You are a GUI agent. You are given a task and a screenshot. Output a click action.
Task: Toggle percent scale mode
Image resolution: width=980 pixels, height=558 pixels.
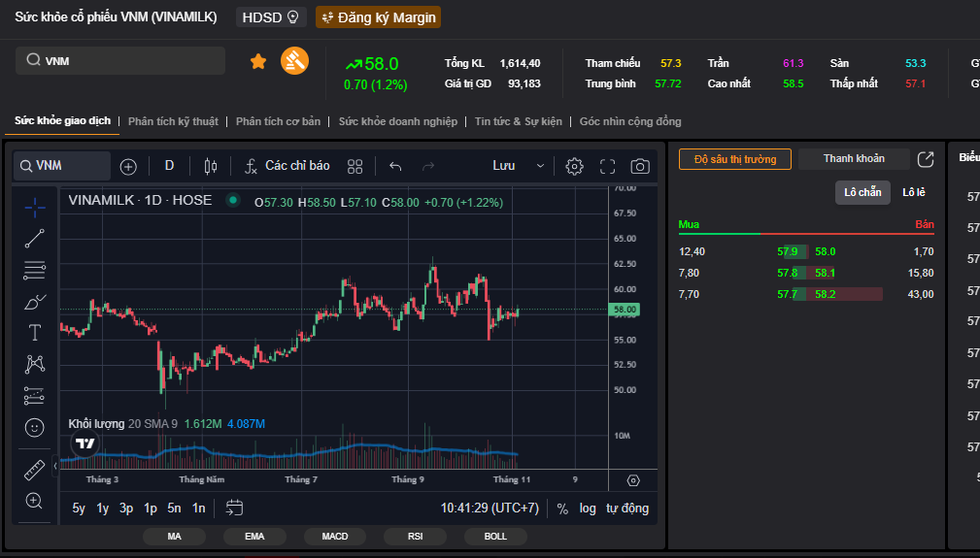coord(562,509)
